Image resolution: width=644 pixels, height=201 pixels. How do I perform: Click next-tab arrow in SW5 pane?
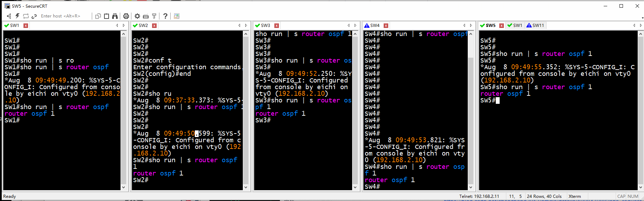[640, 26]
